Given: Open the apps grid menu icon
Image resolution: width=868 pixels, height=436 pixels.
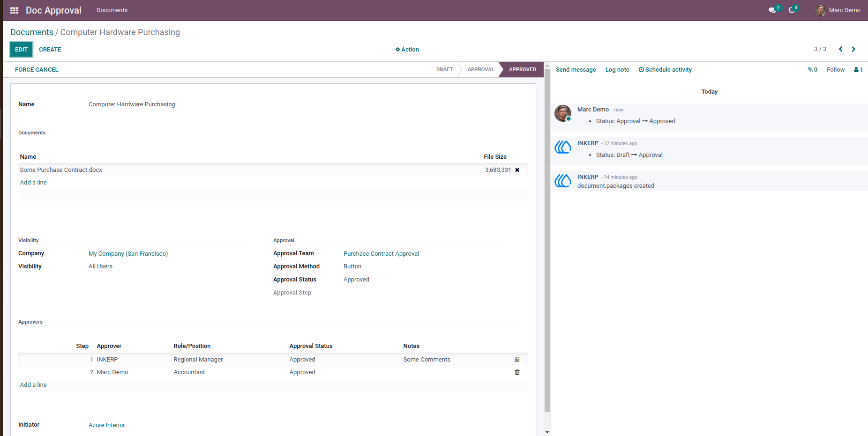Looking at the screenshot, I should (14, 10).
